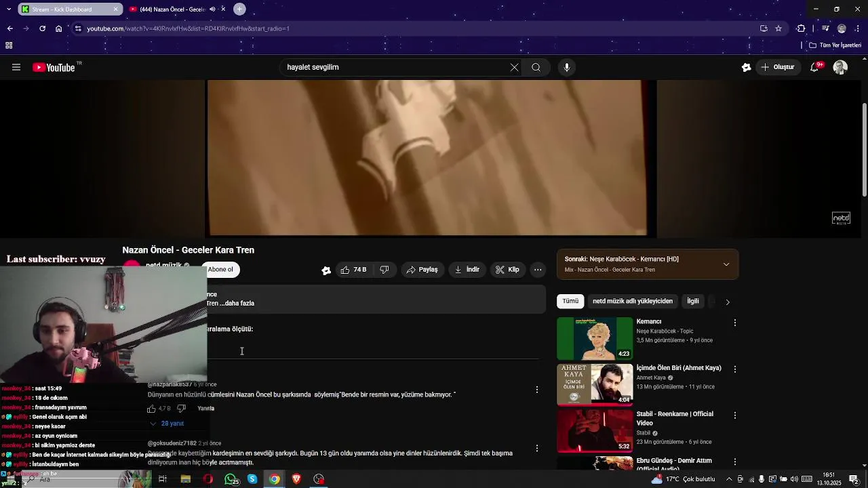Dislike the Geceler Kara Tren video
Viewport: 868px width, 488px height.
point(384,270)
